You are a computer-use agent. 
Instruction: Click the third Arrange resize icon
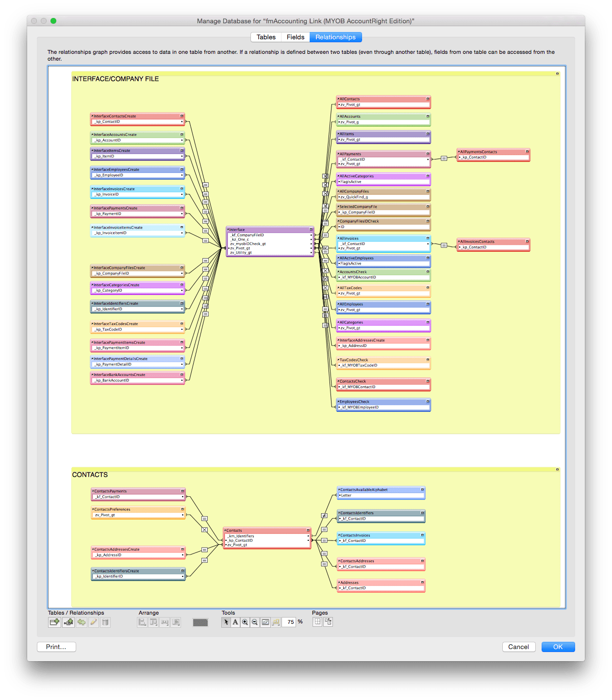click(165, 622)
